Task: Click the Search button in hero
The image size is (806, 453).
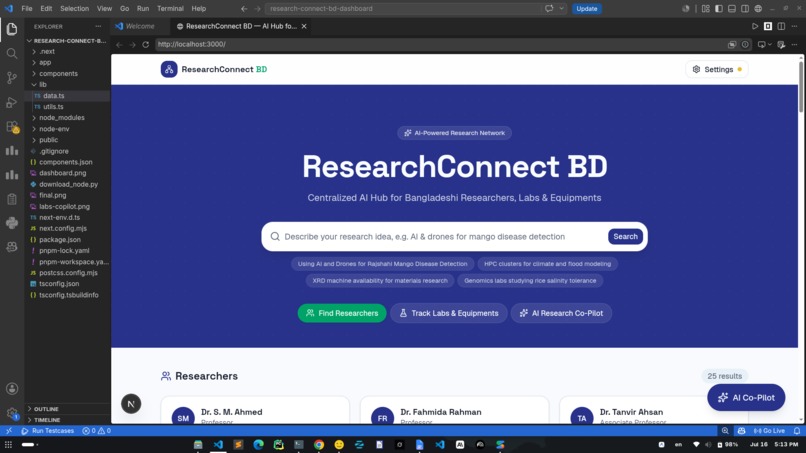Action: [x=625, y=237]
